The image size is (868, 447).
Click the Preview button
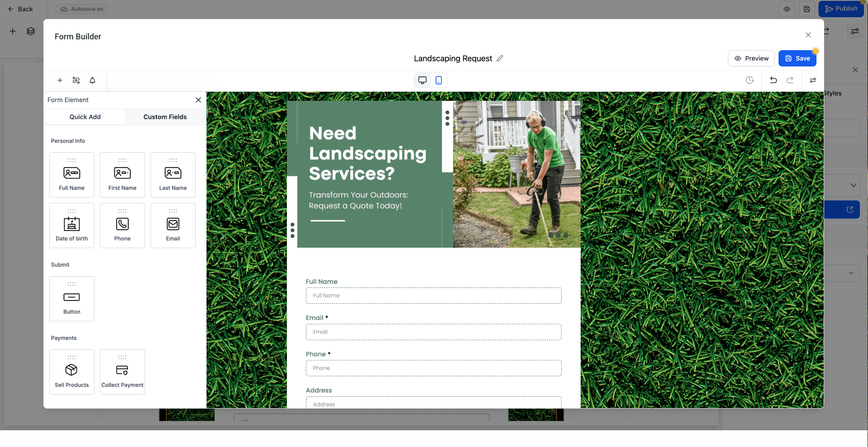point(751,58)
